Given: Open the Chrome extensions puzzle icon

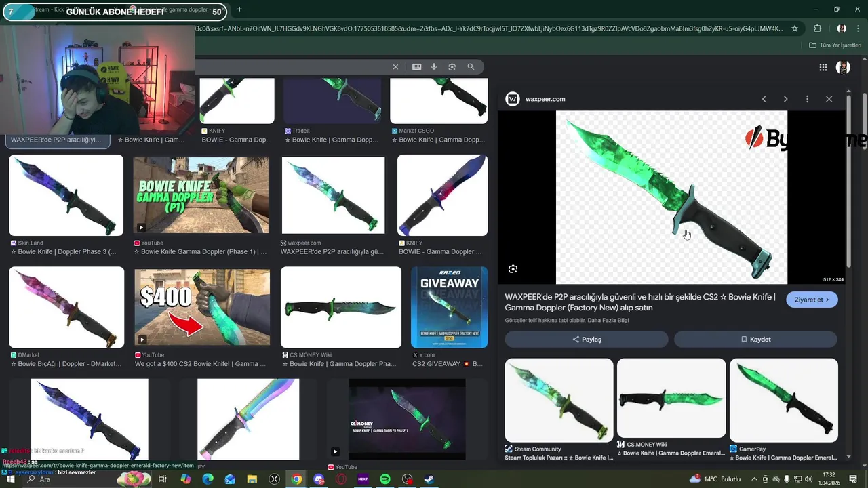Looking at the screenshot, I should 817,28.
